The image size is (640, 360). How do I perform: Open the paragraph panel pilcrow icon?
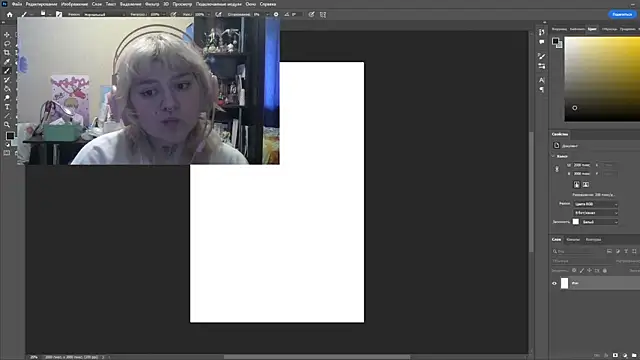pyautogui.click(x=542, y=89)
